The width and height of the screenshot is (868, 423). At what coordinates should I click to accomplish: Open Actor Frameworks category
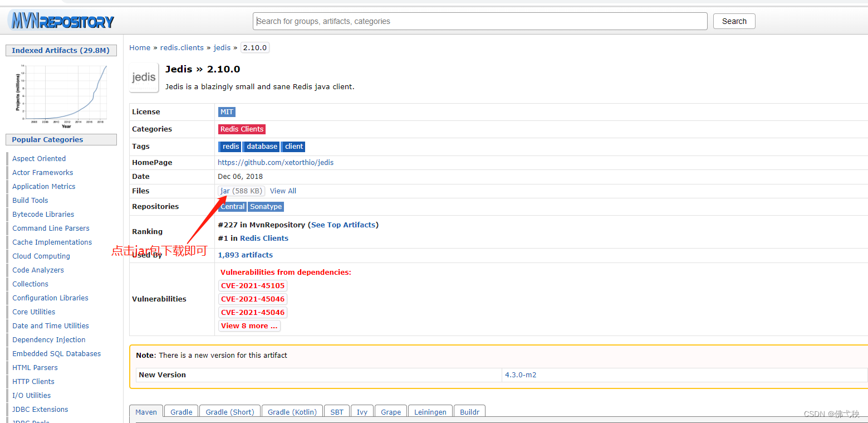tap(43, 173)
